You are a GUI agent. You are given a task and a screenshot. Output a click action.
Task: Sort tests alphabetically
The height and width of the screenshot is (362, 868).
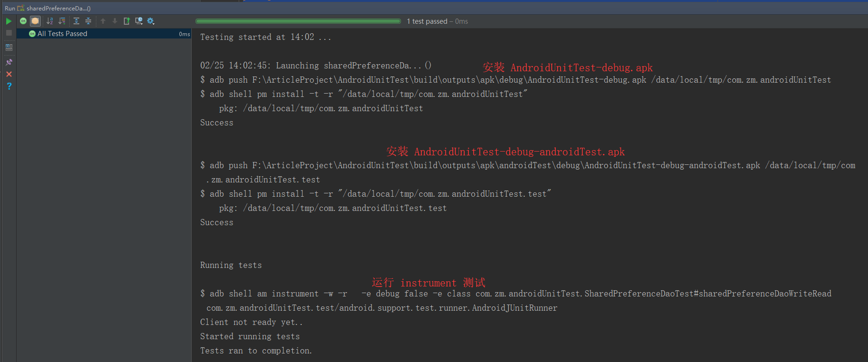click(49, 21)
